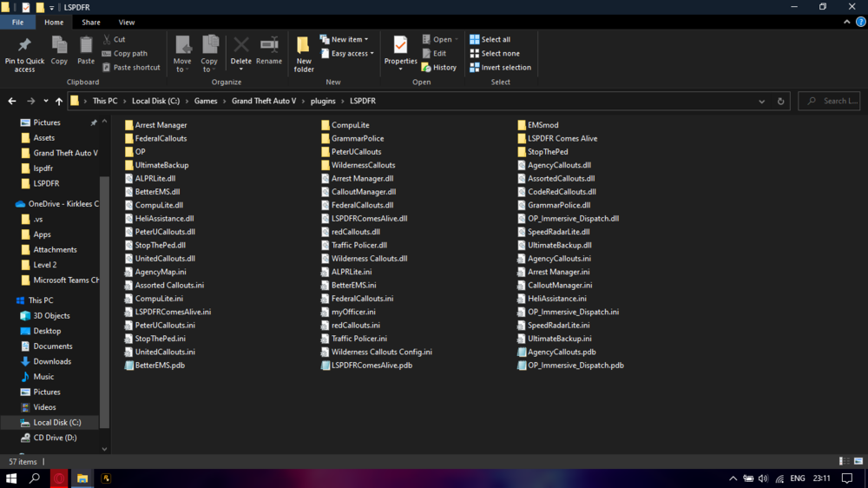Refresh the current folder view

point(780,101)
